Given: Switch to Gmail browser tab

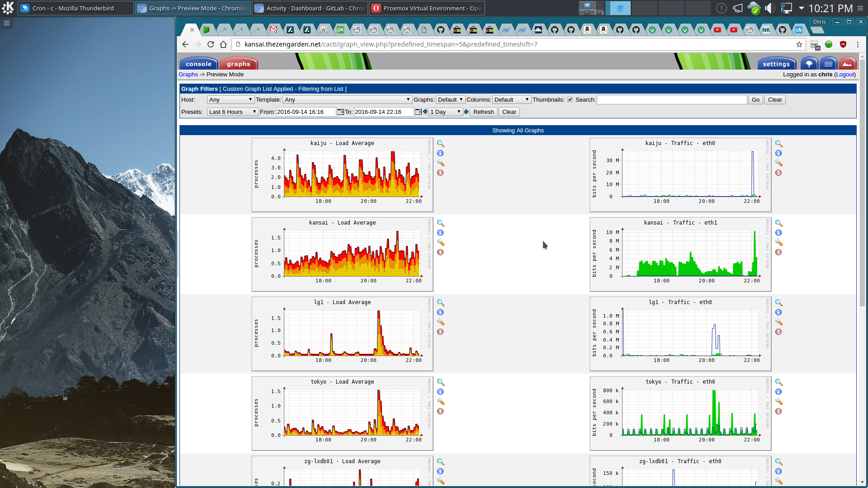Looking at the screenshot, I should [x=274, y=30].
